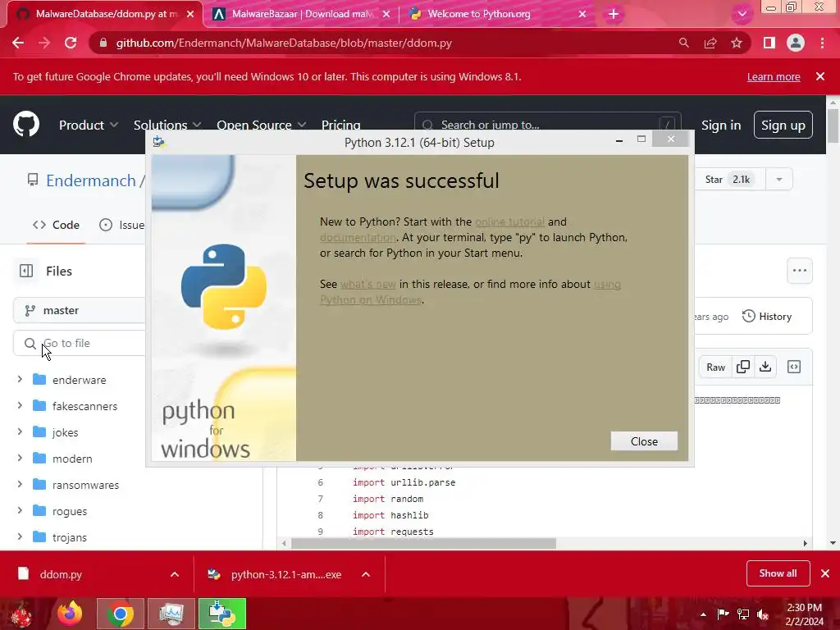840x630 pixels.
Task: Click Sign in on GitHub
Action: [x=721, y=125]
